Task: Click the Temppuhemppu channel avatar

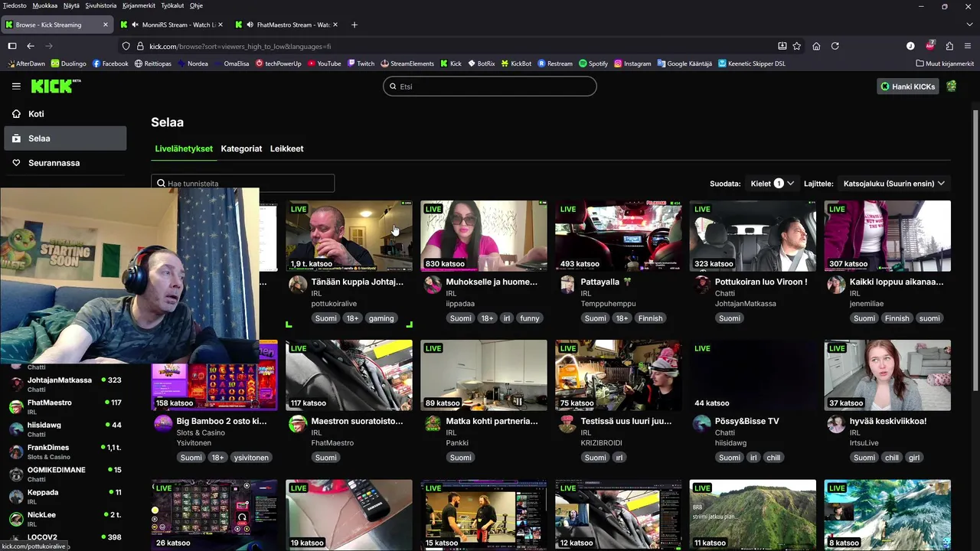Action: [x=567, y=285]
